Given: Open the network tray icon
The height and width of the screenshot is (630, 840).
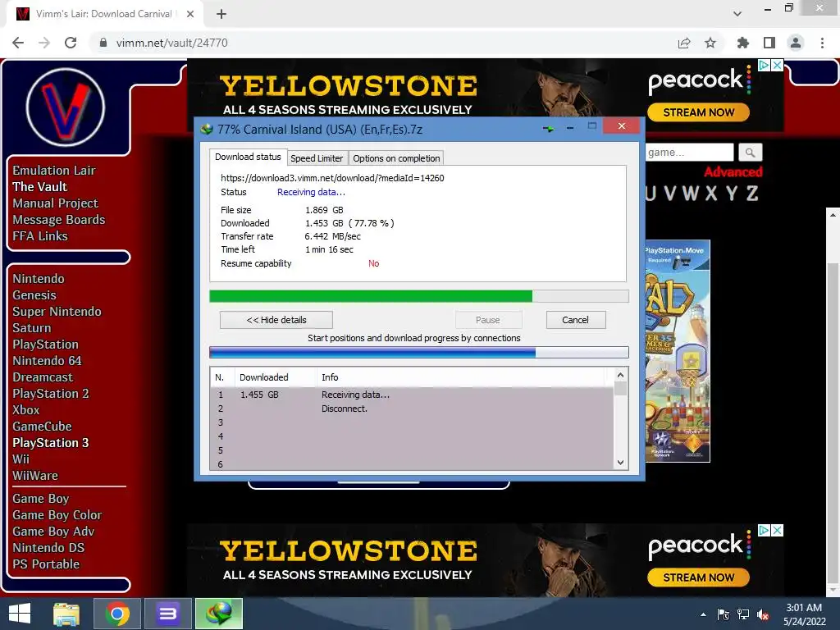Looking at the screenshot, I should 743,614.
